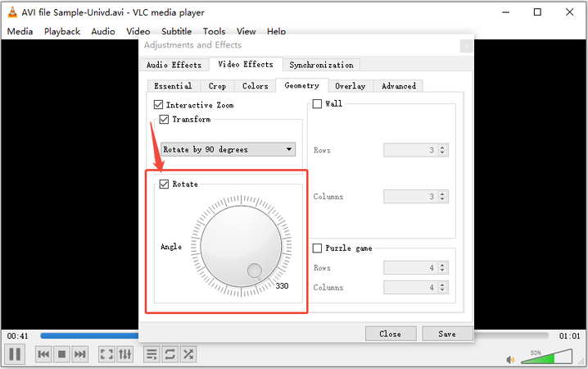Toggle fullscreen video mode
588x369 pixels.
[x=106, y=354]
